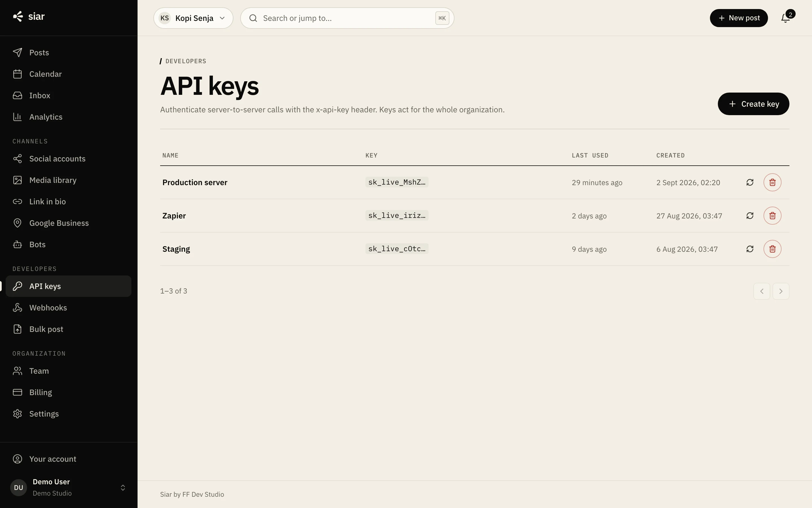
Task: Click the sk_live_iriz… key value
Action: coord(397,215)
